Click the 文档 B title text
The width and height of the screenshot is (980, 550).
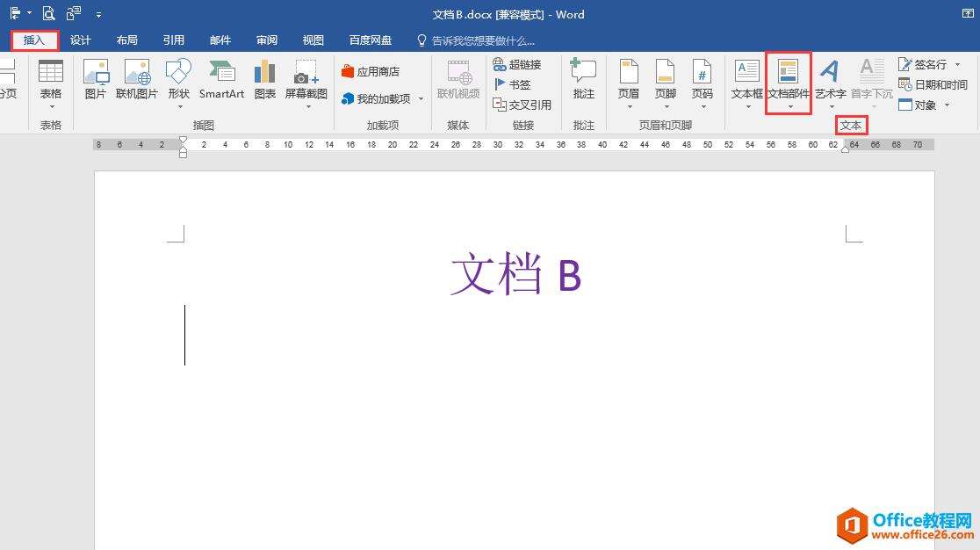click(x=516, y=274)
